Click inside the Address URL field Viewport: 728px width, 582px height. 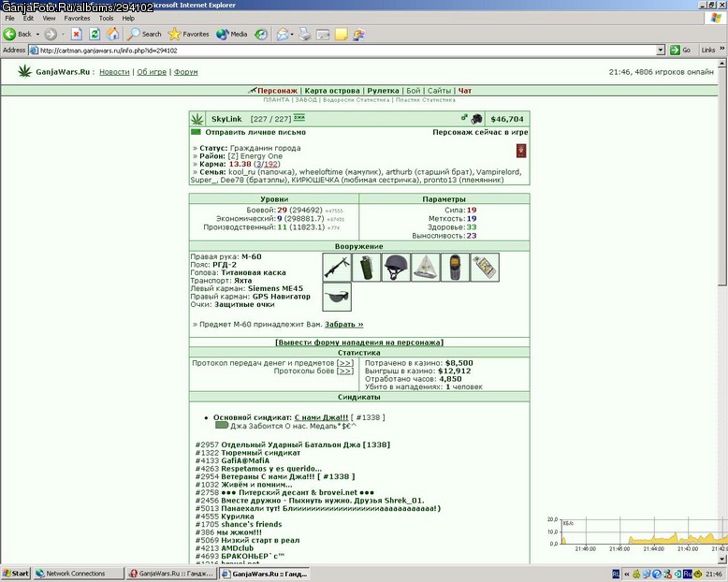tap(342, 51)
